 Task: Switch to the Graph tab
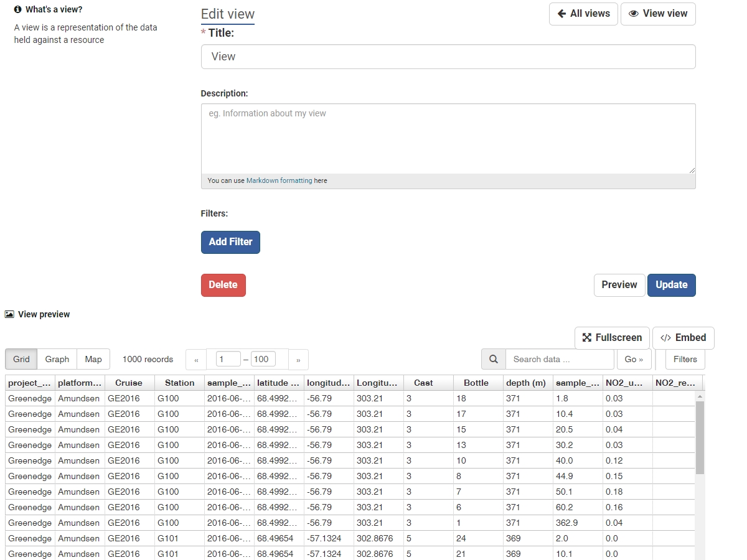57,359
